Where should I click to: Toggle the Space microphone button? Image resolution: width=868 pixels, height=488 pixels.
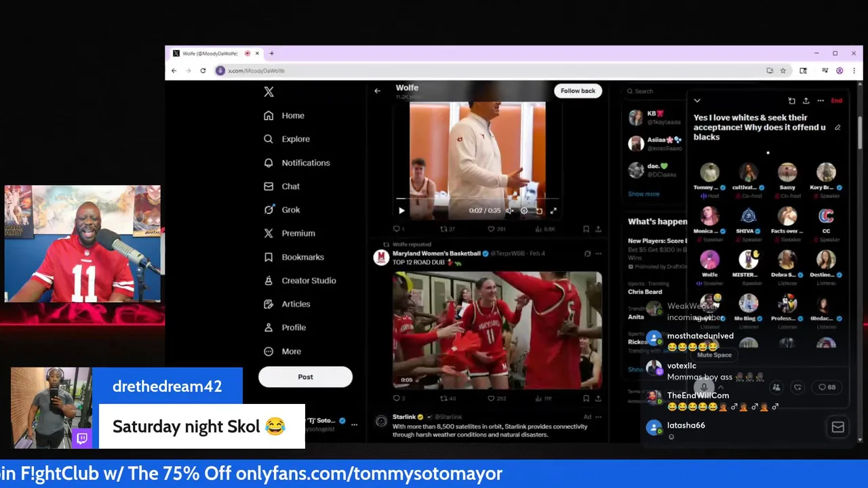point(704,386)
